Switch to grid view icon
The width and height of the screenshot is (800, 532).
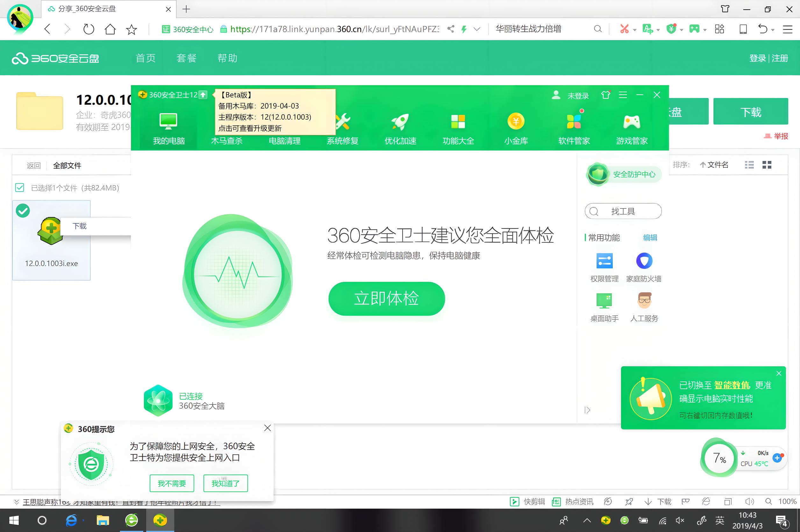click(x=767, y=165)
